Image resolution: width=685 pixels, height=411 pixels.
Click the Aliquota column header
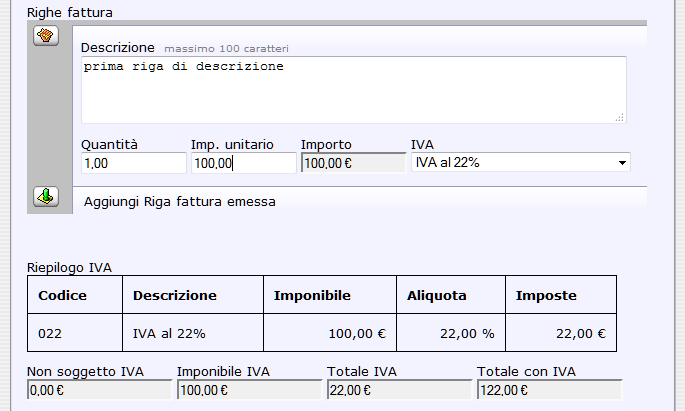point(438,296)
